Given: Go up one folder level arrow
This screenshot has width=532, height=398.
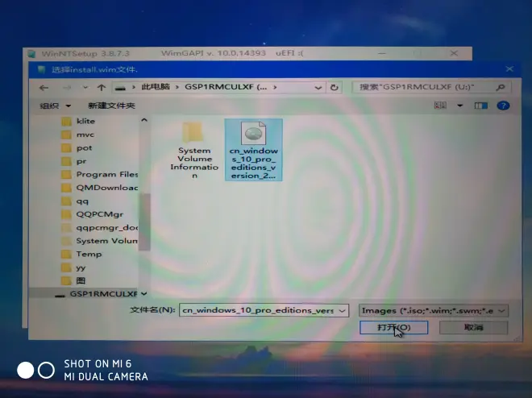Looking at the screenshot, I should 101,88.
